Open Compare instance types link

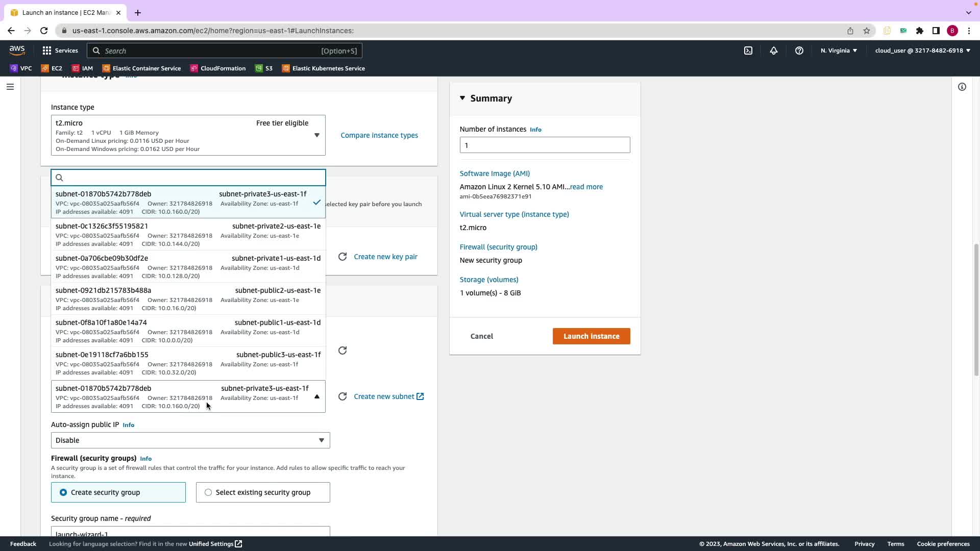379,135
